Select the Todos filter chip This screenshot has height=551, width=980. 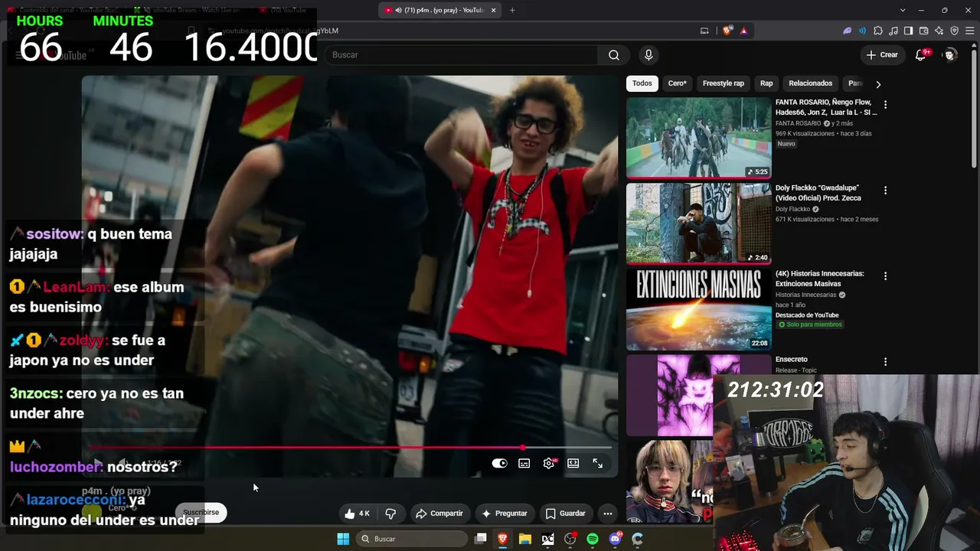(x=642, y=83)
